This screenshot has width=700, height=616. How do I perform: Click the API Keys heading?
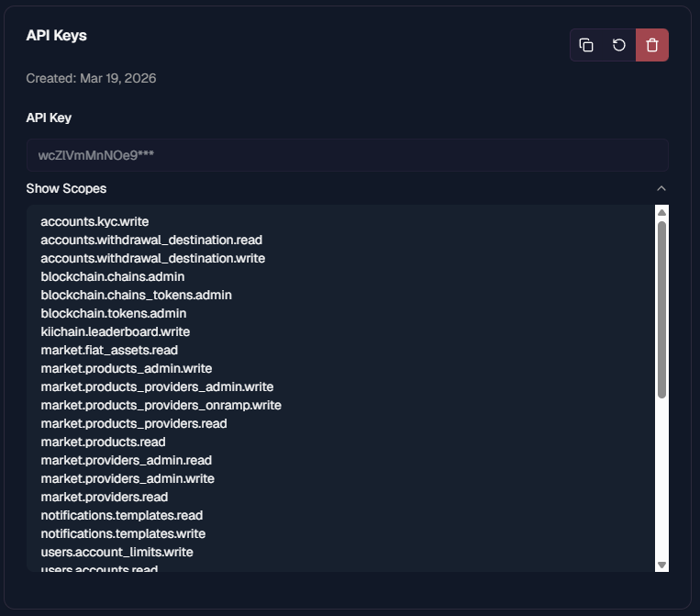[56, 36]
